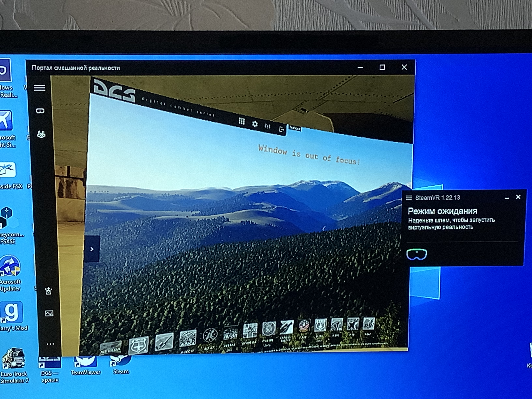
Task: Minimize the Mixed Reality Portal window
Action: pyautogui.click(x=360, y=68)
